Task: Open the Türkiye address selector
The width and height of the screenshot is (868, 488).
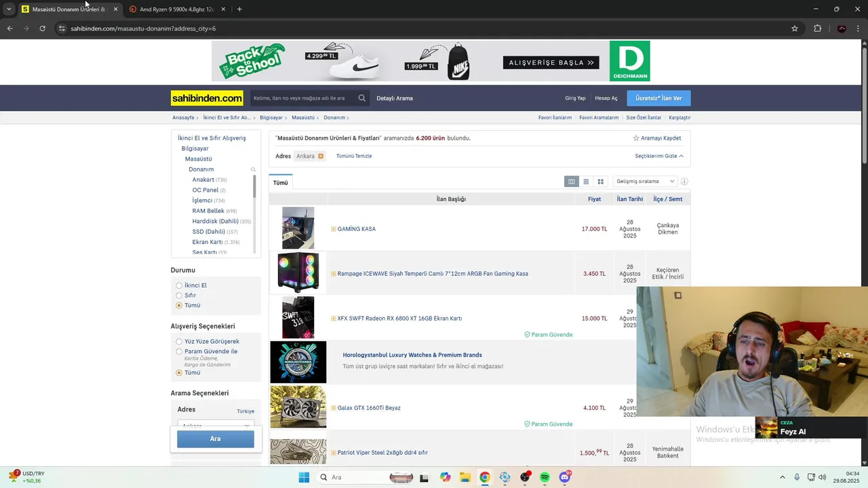Action: [x=245, y=411]
